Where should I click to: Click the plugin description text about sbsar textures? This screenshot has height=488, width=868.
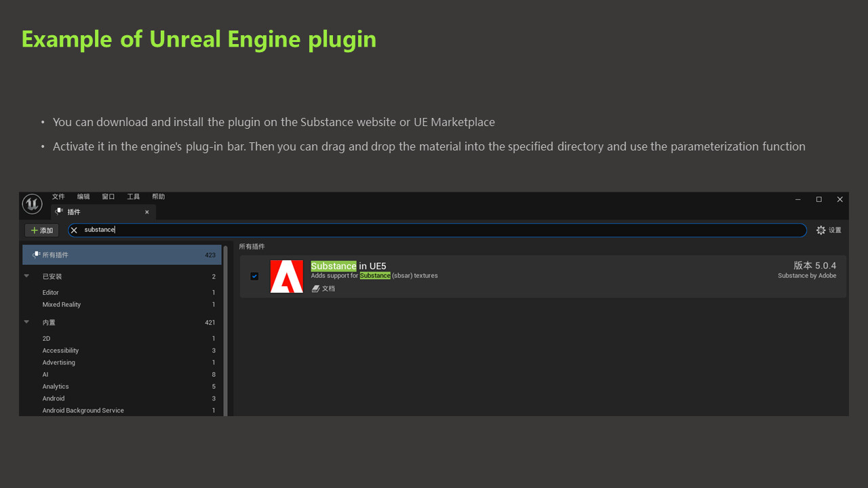pyautogui.click(x=374, y=276)
